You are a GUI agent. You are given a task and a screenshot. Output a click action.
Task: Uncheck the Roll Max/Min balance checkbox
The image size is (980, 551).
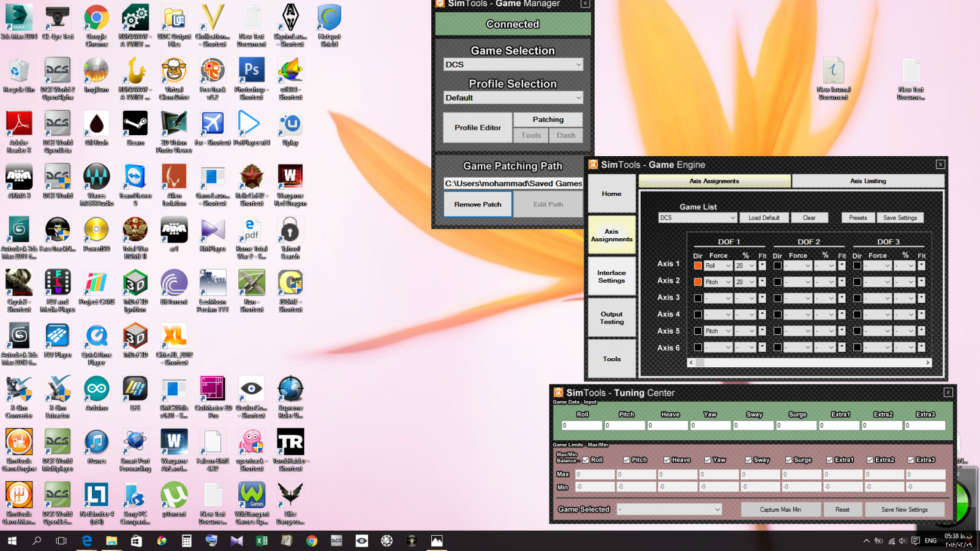(x=586, y=460)
